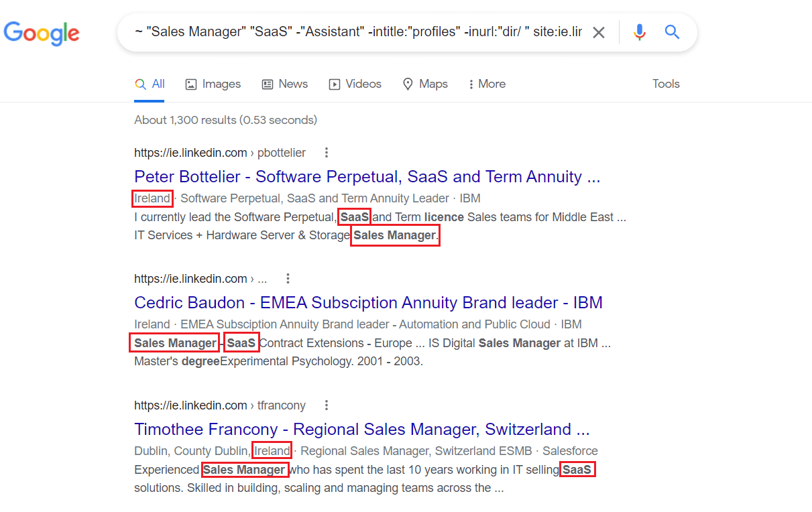Screen dimensions: 812x512
Task: Submit search with magnifying glass icon
Action: (x=673, y=32)
